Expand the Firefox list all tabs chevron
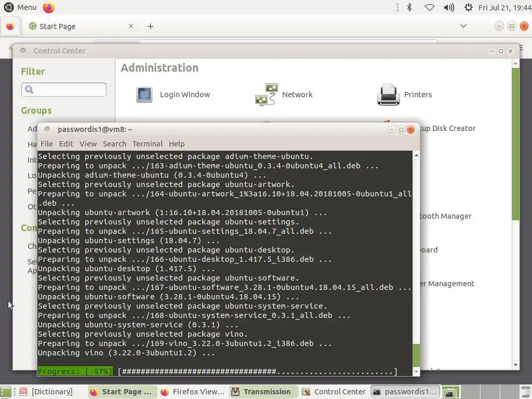Screen dimensions: 532x399 pyautogui.click(x=463, y=26)
